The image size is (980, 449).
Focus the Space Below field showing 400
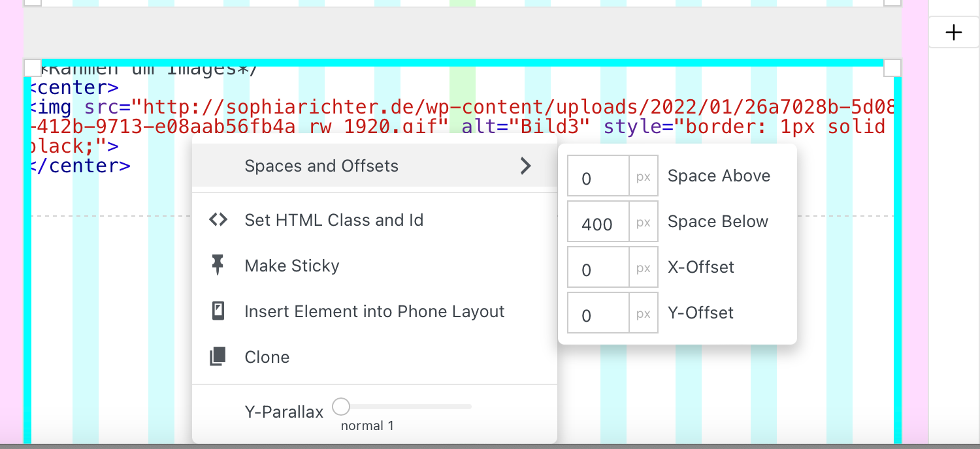(598, 222)
